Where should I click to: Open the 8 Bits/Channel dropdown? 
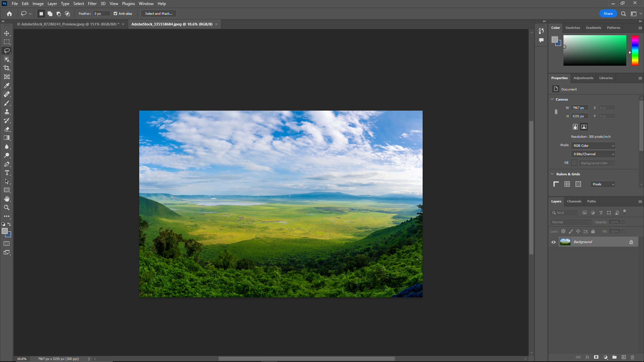coord(593,154)
